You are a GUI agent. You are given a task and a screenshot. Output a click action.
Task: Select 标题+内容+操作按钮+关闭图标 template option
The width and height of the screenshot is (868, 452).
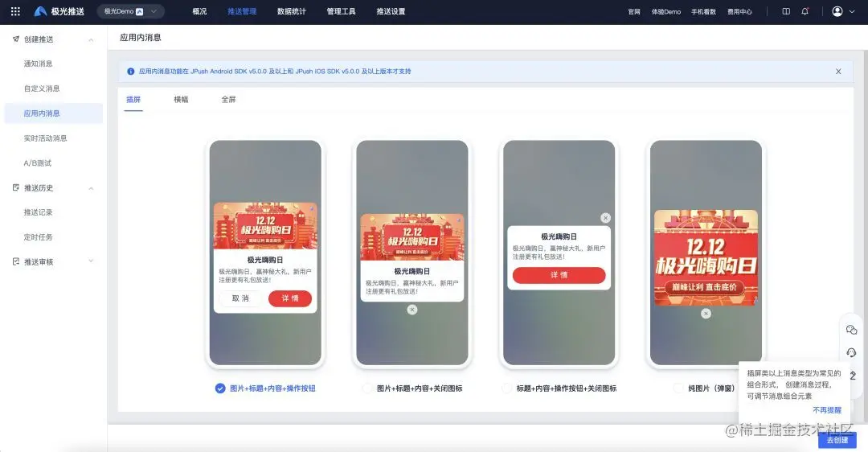559,388
